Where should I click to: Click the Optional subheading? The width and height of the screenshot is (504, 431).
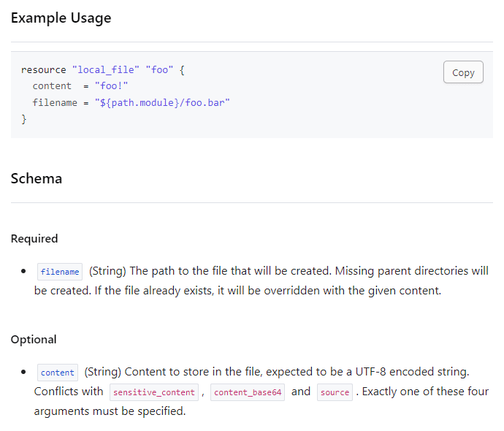[34, 340]
